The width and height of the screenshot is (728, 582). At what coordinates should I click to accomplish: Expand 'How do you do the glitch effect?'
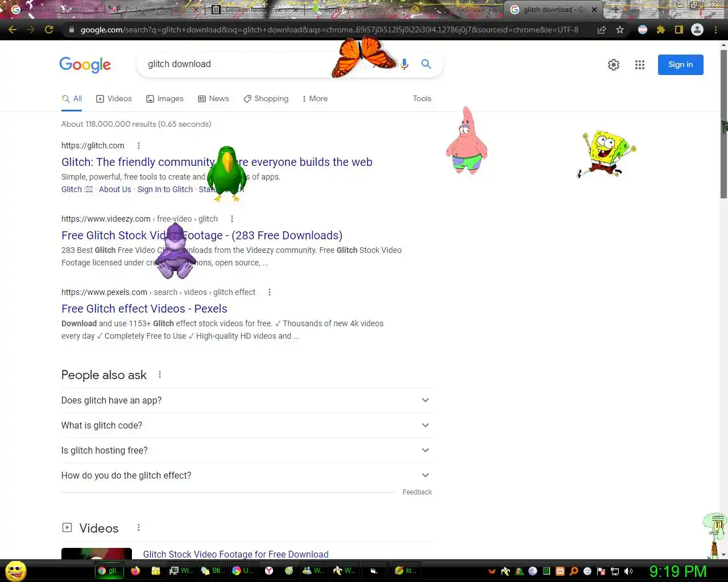(246, 475)
